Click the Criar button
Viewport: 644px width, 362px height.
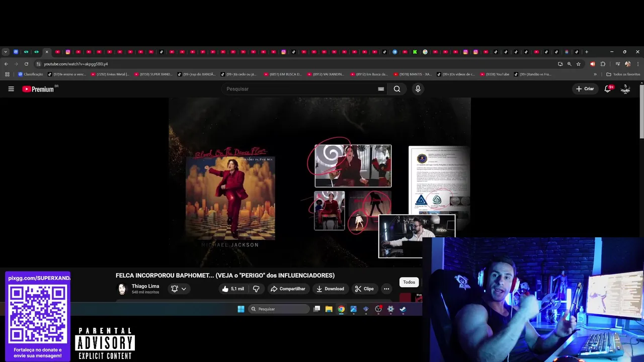[585, 89]
